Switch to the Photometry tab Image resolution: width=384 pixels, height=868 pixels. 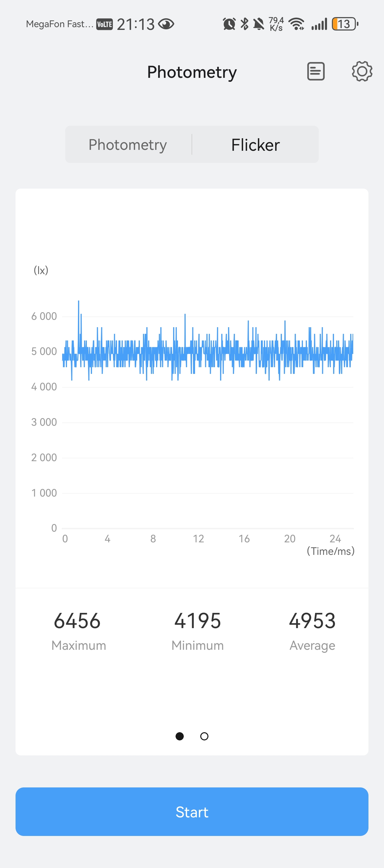click(128, 145)
